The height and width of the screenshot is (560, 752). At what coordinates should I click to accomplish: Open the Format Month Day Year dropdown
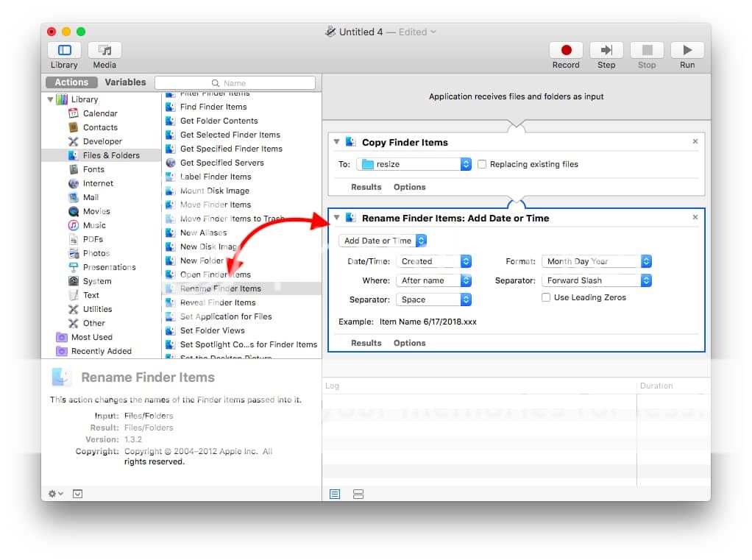[x=597, y=260]
